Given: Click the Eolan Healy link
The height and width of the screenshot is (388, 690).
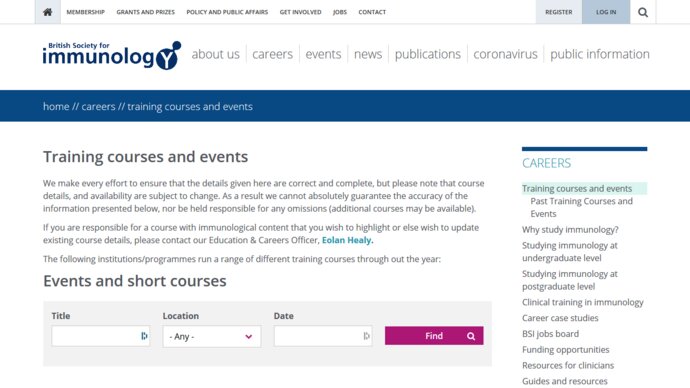Looking at the screenshot, I should click(347, 240).
